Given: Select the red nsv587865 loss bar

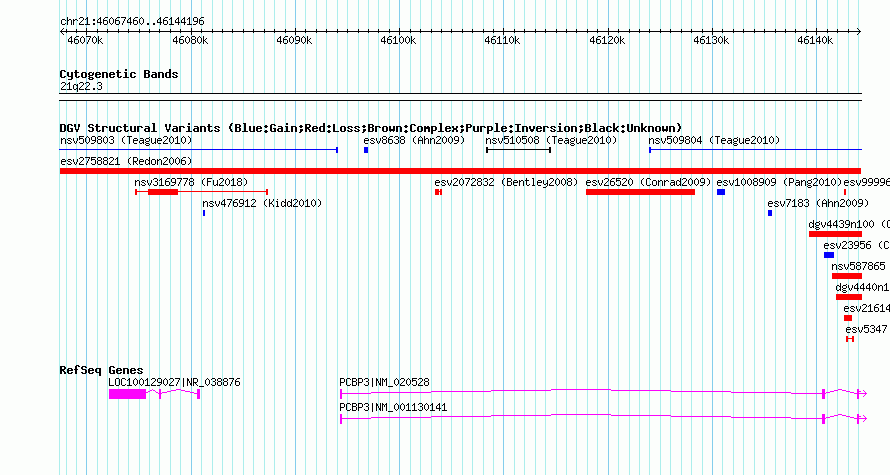Looking at the screenshot, I should 847,276.
